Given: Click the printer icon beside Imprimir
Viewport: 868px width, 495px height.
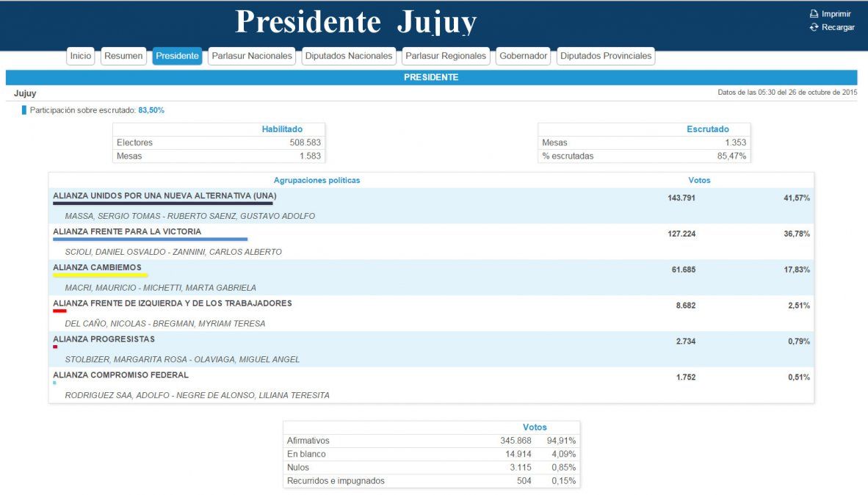Looking at the screenshot, I should (814, 14).
